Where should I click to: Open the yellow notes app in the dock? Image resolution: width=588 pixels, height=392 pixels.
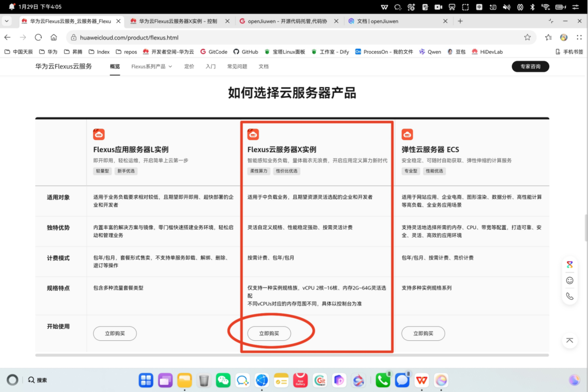(281, 380)
